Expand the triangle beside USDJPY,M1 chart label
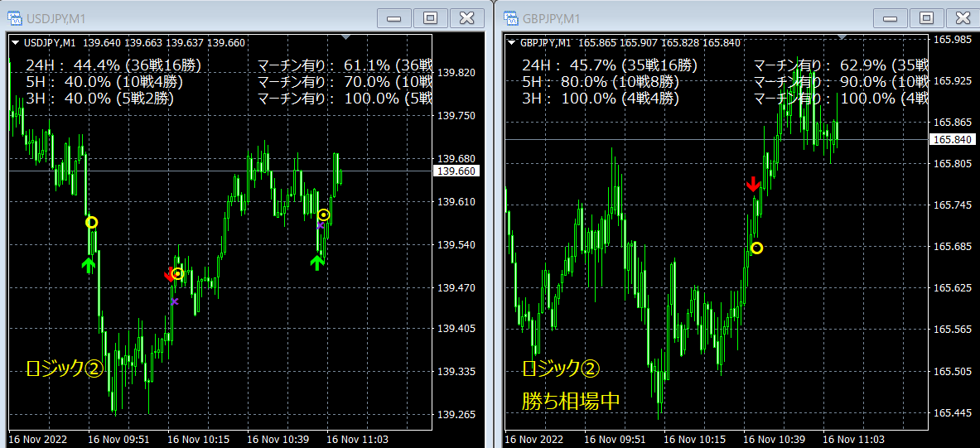The height and width of the screenshot is (448, 980). coord(15,43)
